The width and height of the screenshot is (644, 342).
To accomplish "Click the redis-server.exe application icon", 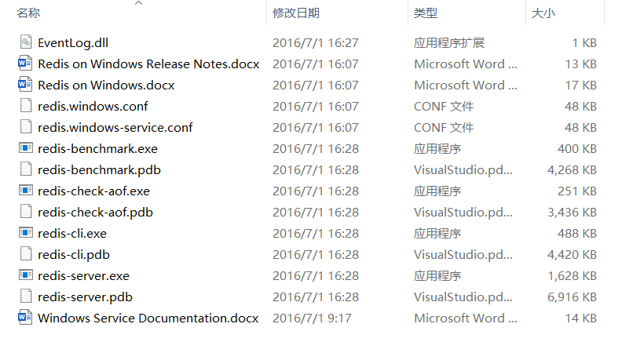I will (26, 275).
